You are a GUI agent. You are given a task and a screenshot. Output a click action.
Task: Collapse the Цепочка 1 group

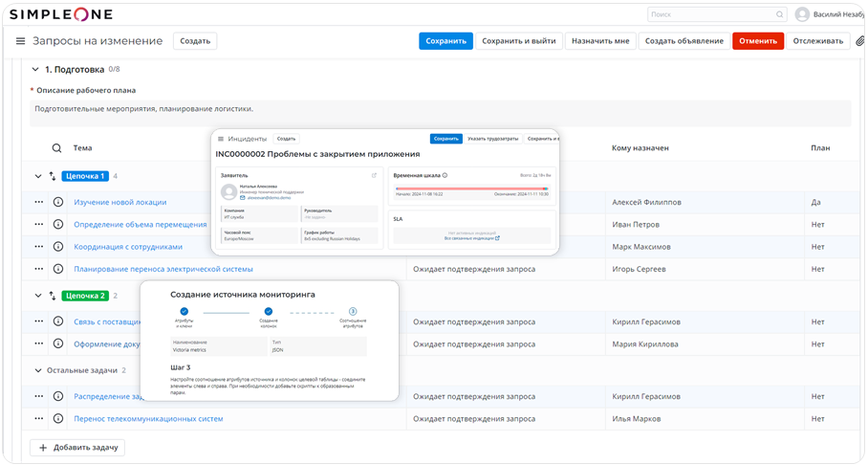click(37, 176)
